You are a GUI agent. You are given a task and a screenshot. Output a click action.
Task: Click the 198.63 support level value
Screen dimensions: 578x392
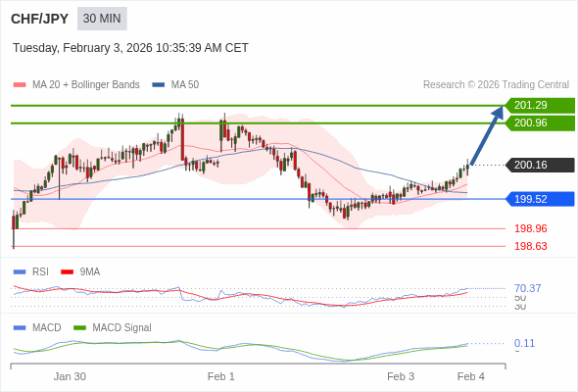click(531, 246)
